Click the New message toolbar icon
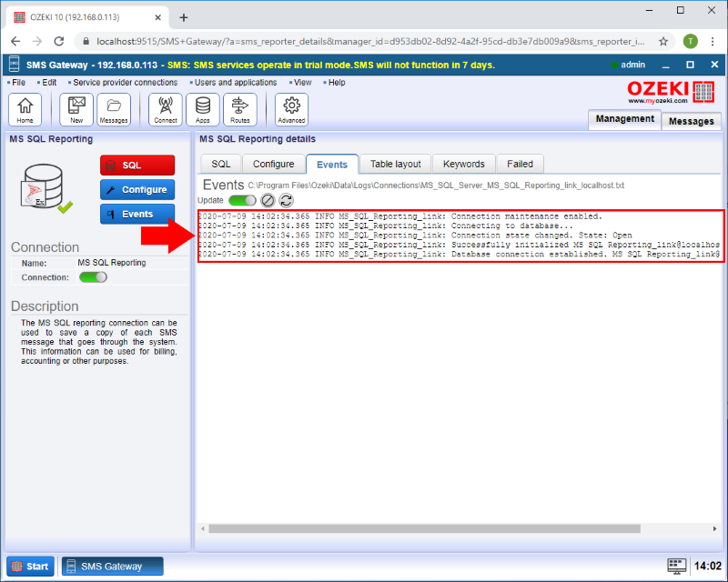Viewport: 728px width, 582px height. pos(76,109)
